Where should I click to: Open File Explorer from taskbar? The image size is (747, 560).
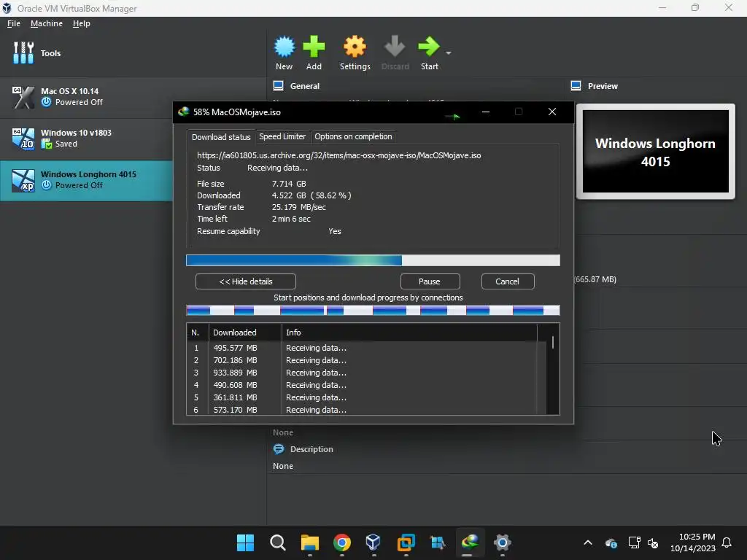[309, 542]
